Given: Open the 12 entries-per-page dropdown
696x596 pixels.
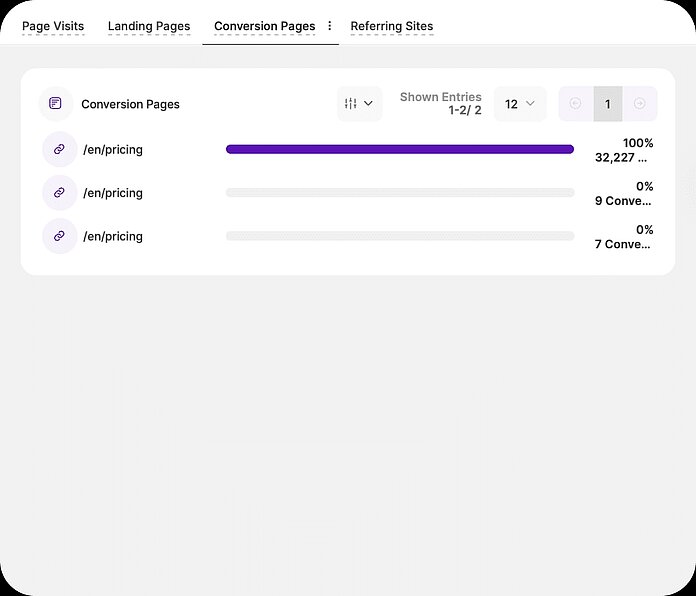Looking at the screenshot, I should click(x=520, y=104).
